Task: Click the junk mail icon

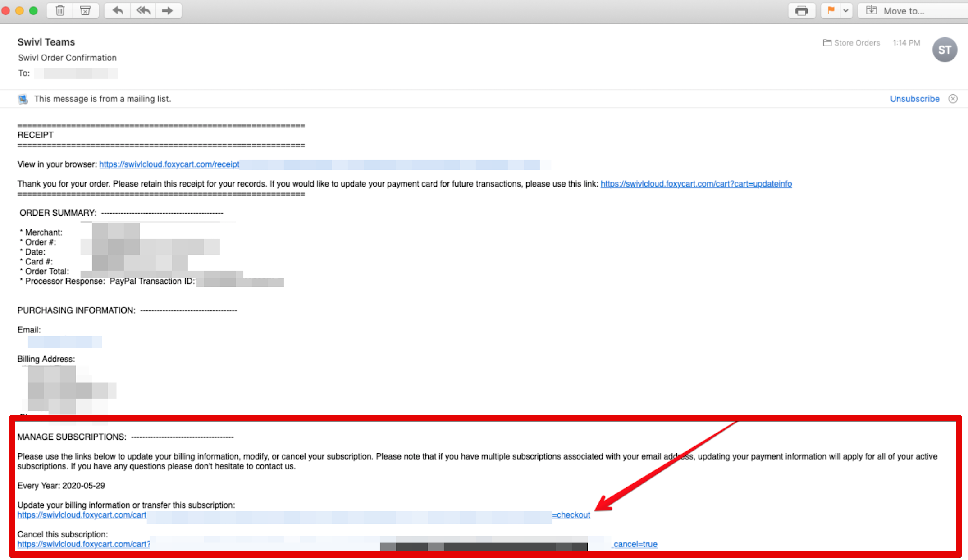Action: coord(85,10)
